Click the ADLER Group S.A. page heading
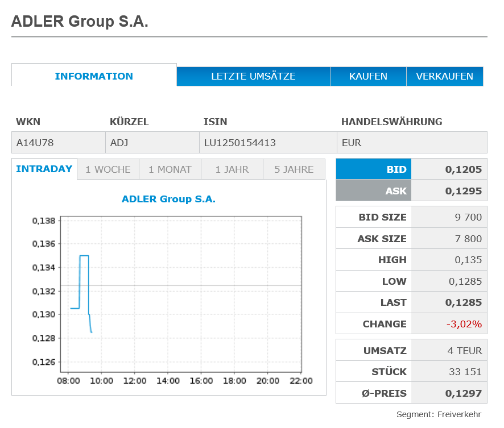Viewport: 504px width, 428px height. pyautogui.click(x=80, y=22)
